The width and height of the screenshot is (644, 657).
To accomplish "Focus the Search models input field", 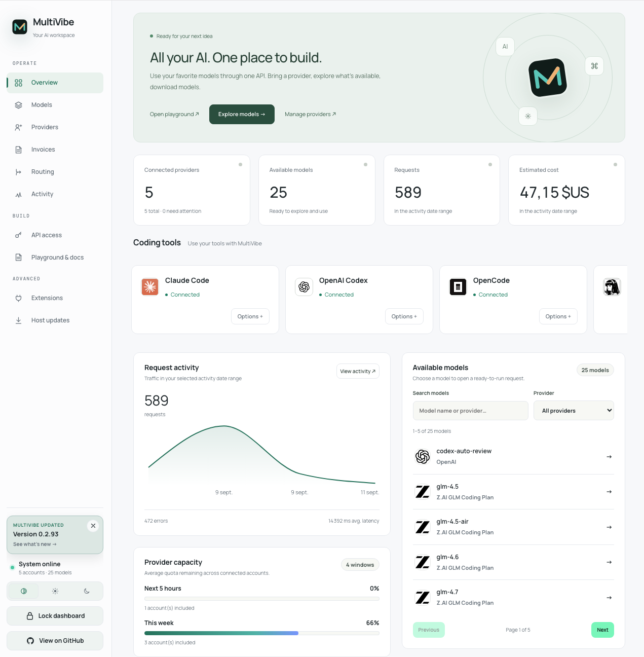I will [x=471, y=411].
